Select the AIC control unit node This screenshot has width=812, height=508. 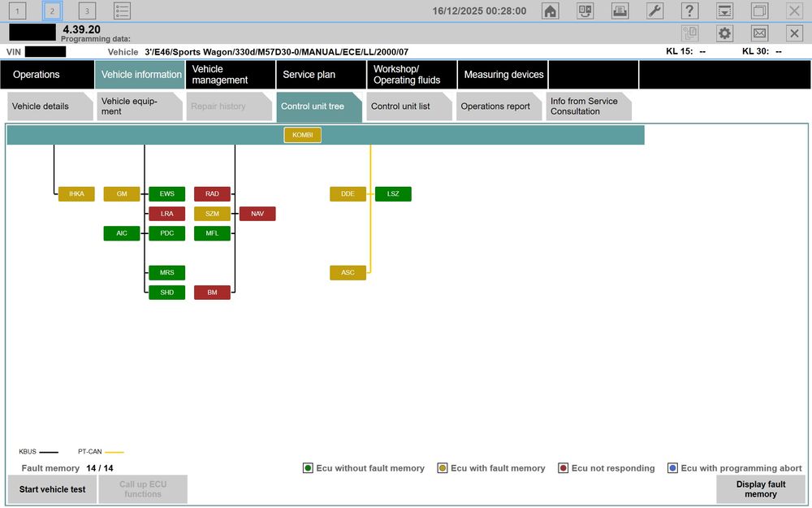pyautogui.click(x=122, y=233)
